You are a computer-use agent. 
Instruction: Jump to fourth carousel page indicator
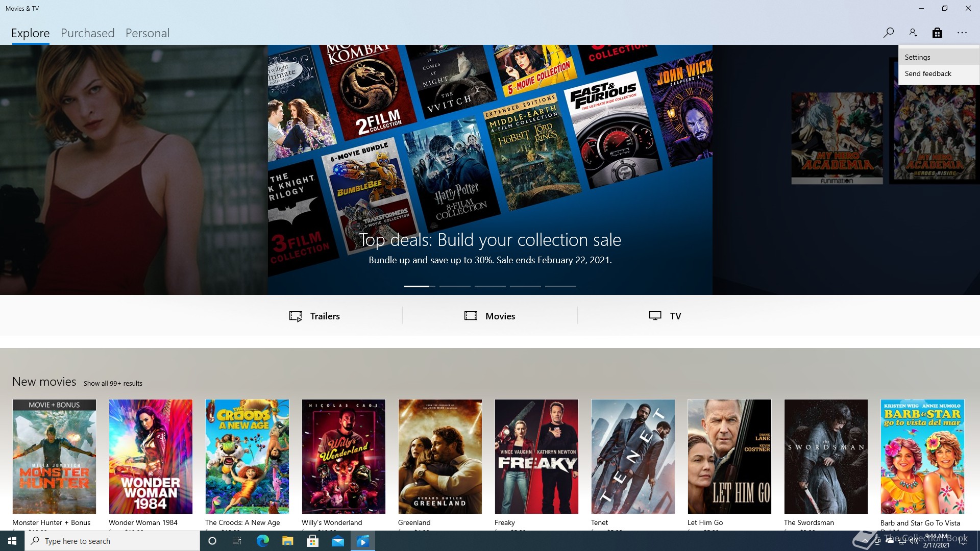tap(525, 286)
